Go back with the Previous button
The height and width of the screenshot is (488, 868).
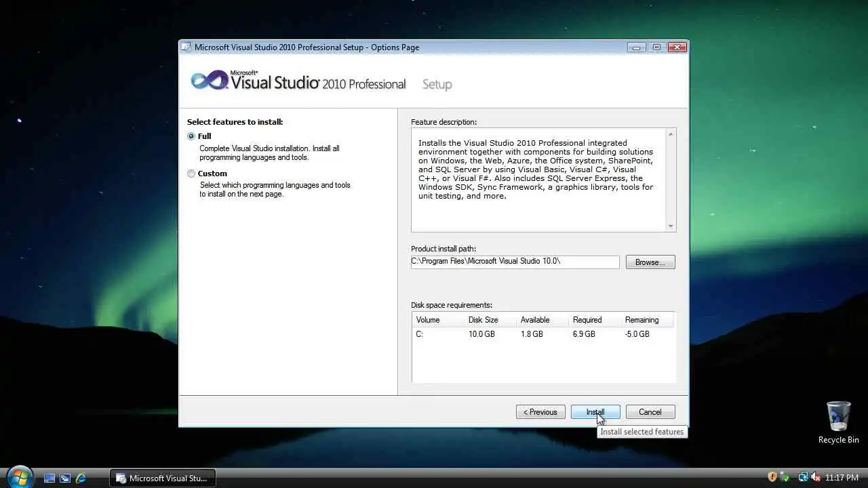click(x=540, y=412)
